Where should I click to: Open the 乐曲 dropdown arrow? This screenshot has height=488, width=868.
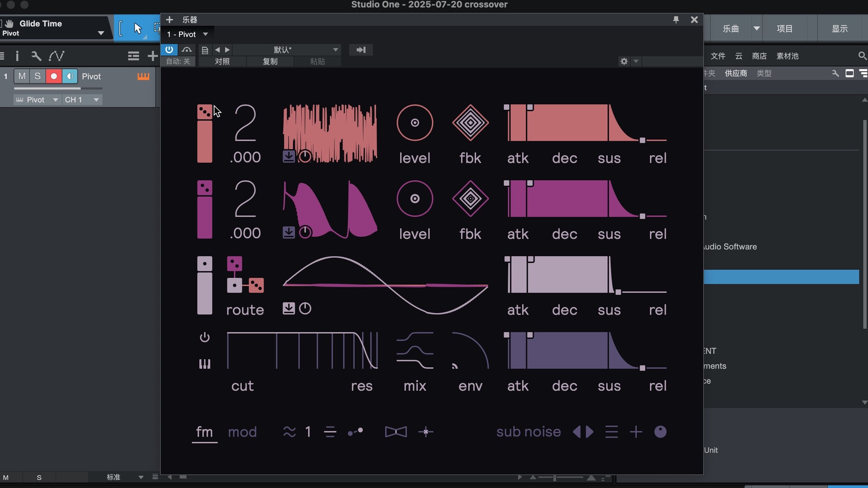pyautogui.click(x=756, y=28)
